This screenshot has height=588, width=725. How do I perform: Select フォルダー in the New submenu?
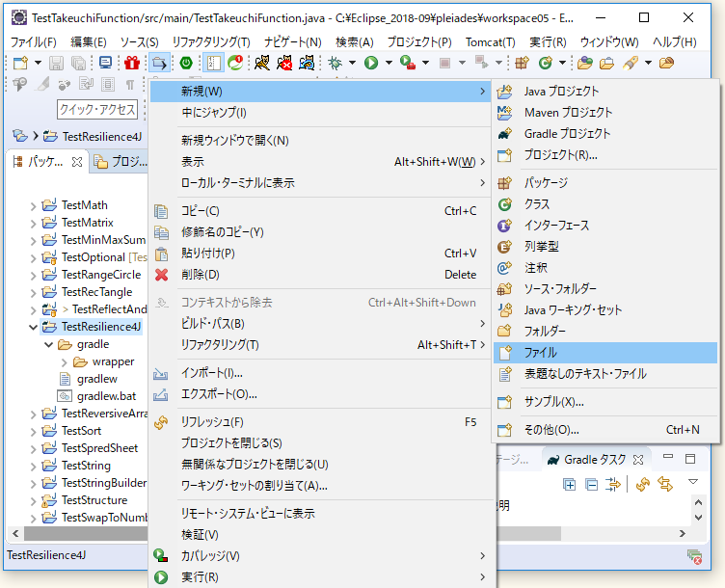click(x=605, y=331)
